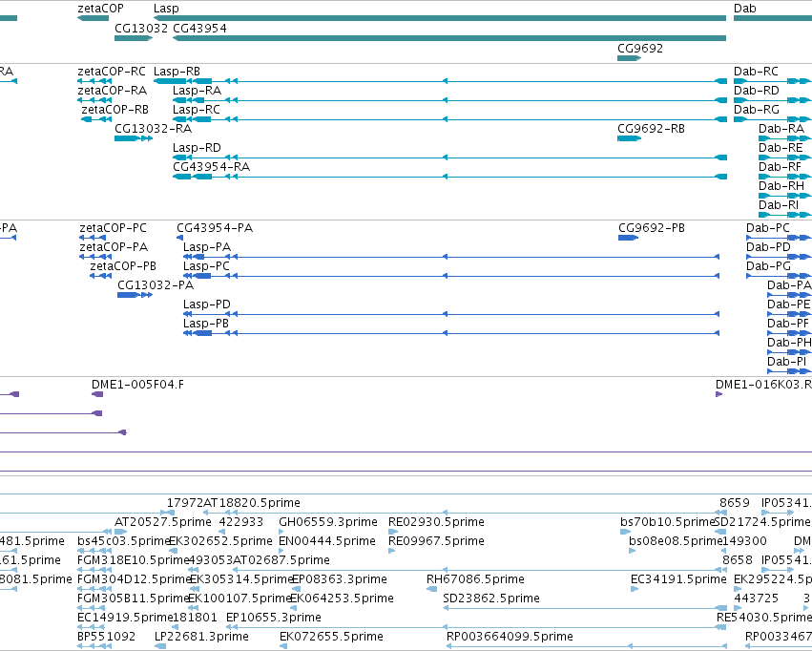Click the CG13032 gene label
This screenshot has width=812, height=651.
(141, 28)
